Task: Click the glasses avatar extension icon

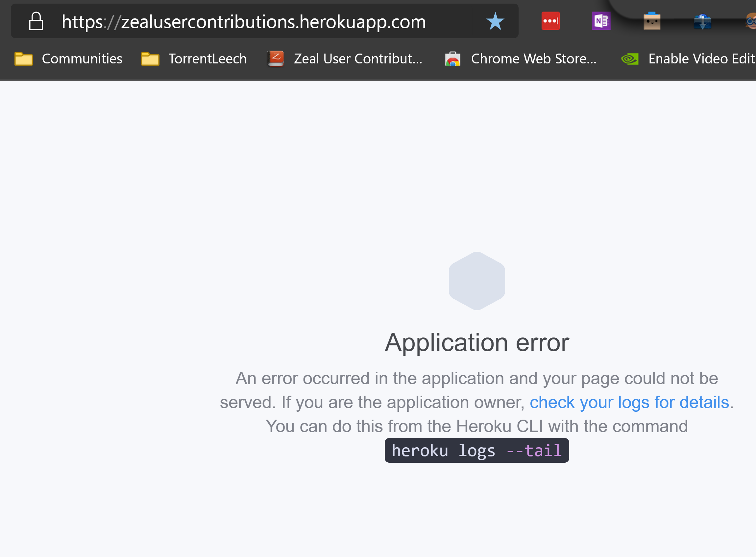Action: point(751,21)
